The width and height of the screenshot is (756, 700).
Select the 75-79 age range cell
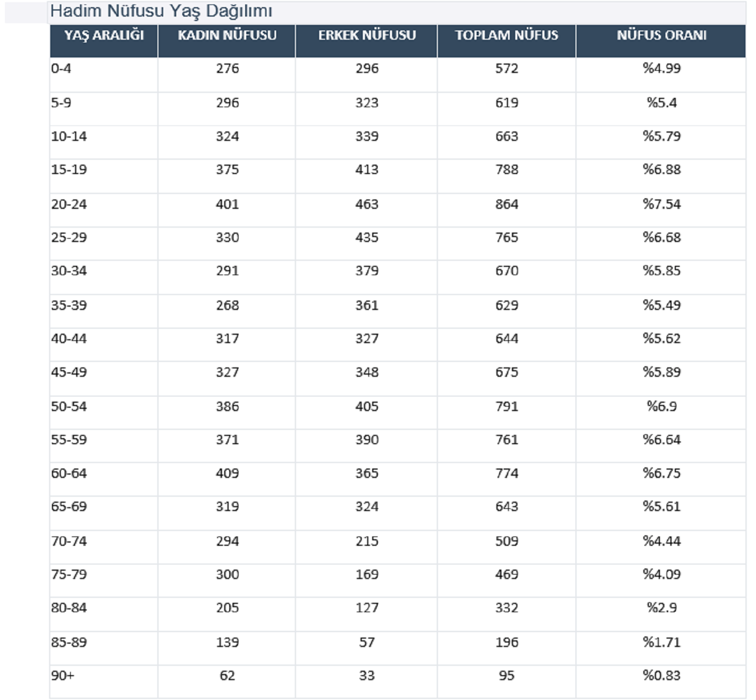(x=69, y=575)
